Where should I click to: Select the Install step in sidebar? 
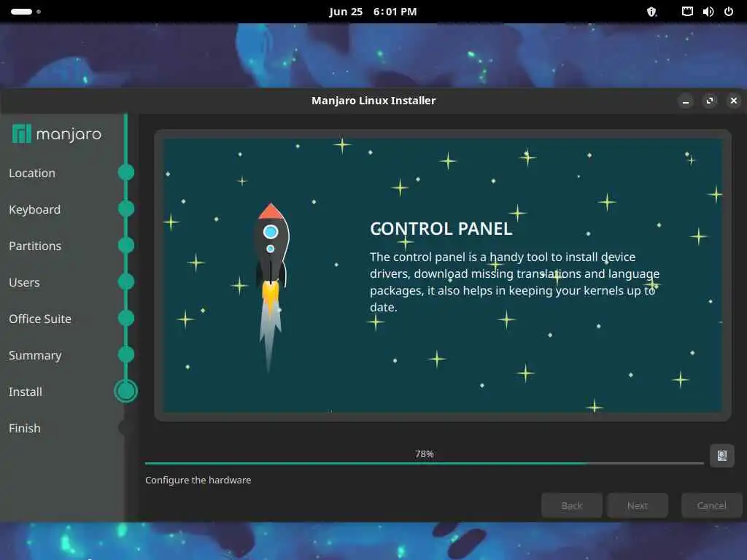coord(26,392)
